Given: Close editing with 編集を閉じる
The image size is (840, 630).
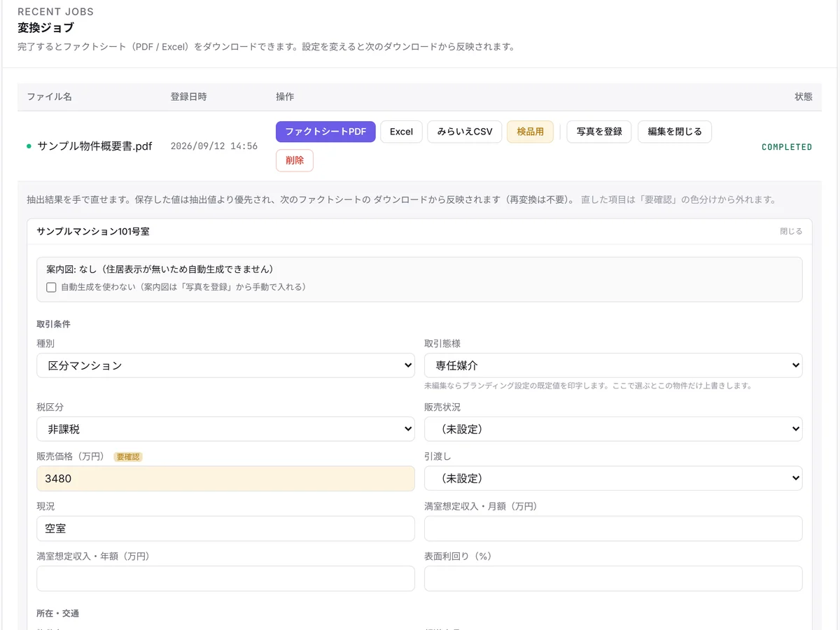Looking at the screenshot, I should click(675, 132).
